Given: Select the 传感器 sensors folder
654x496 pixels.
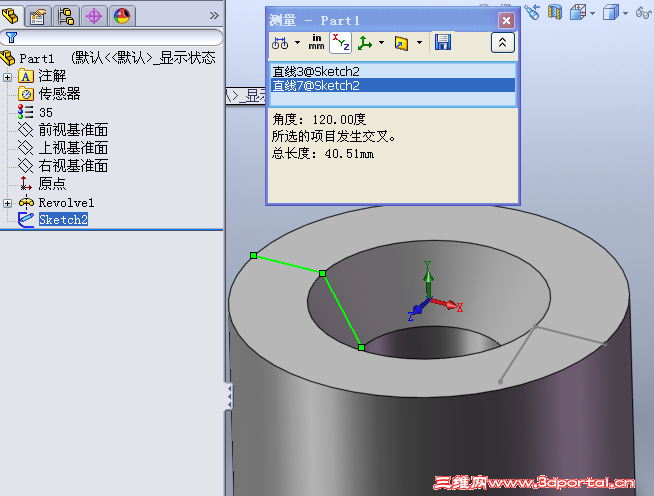Looking at the screenshot, I should point(59,94).
